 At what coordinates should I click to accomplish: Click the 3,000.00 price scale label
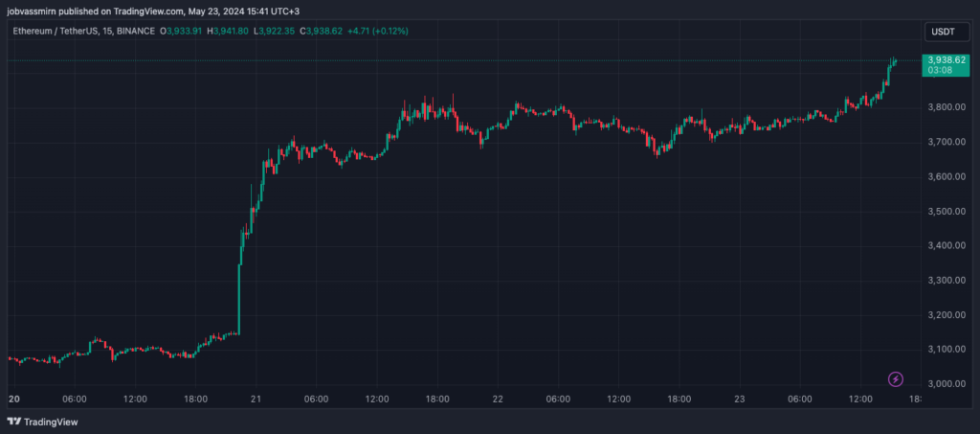944,384
